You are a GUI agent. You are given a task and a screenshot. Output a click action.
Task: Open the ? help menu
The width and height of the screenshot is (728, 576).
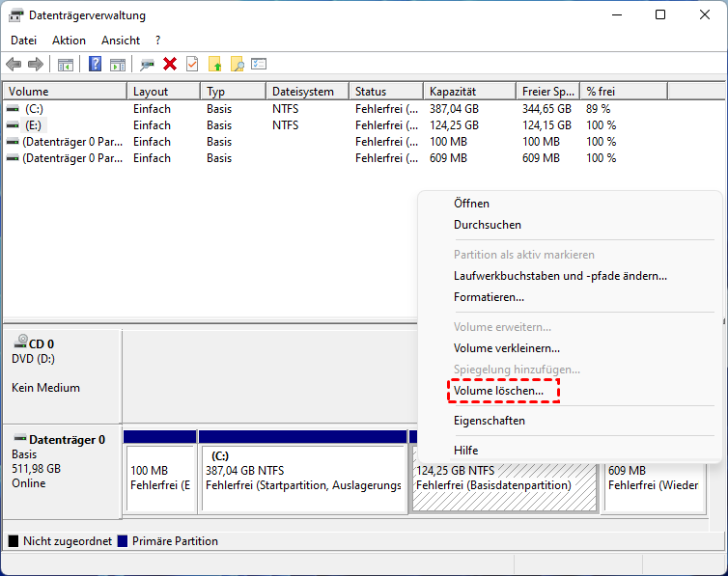[157, 41]
